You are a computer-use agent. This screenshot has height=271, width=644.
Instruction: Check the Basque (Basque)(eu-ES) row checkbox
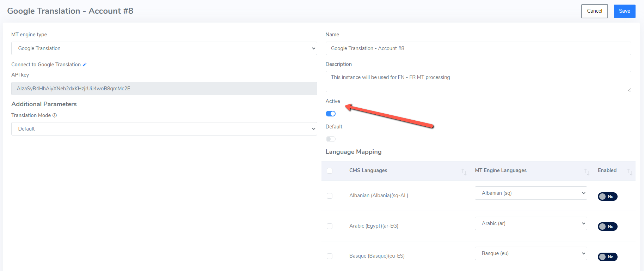point(330,256)
